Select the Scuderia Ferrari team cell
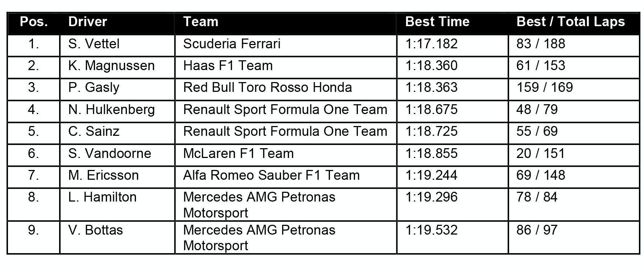The width and height of the screenshot is (644, 268). coord(232,44)
